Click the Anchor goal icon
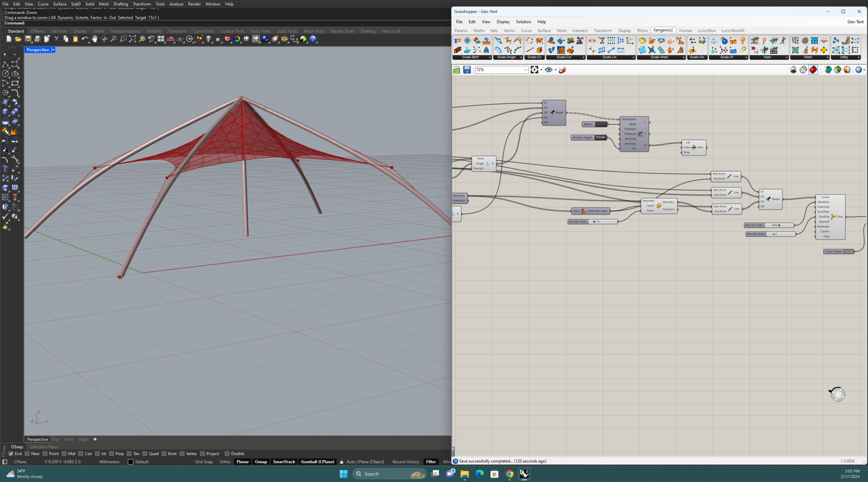868x482 pixels. (x=713, y=41)
